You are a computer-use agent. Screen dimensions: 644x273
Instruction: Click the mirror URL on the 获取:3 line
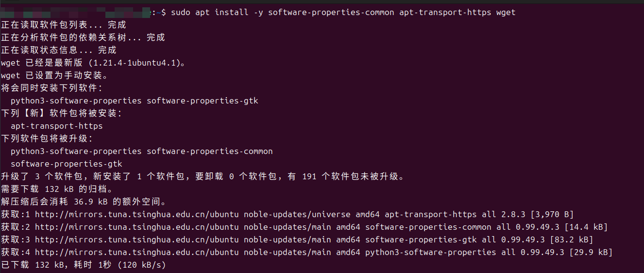tap(136, 239)
